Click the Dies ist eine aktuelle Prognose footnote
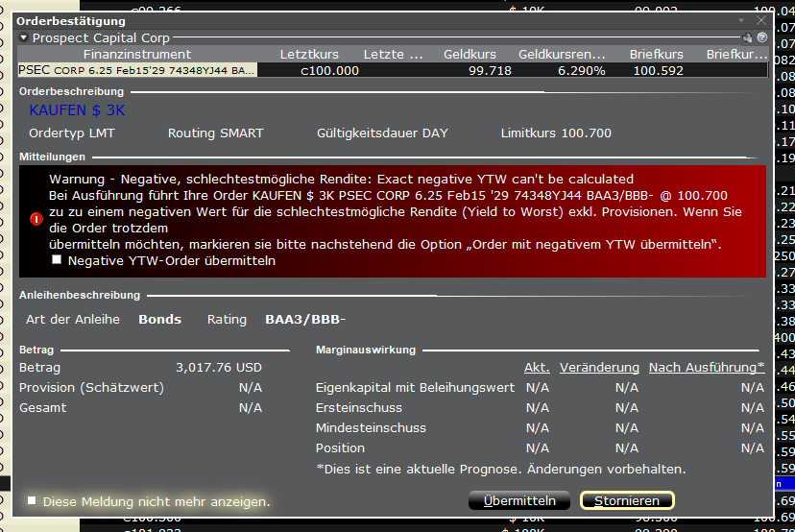 coord(501,470)
